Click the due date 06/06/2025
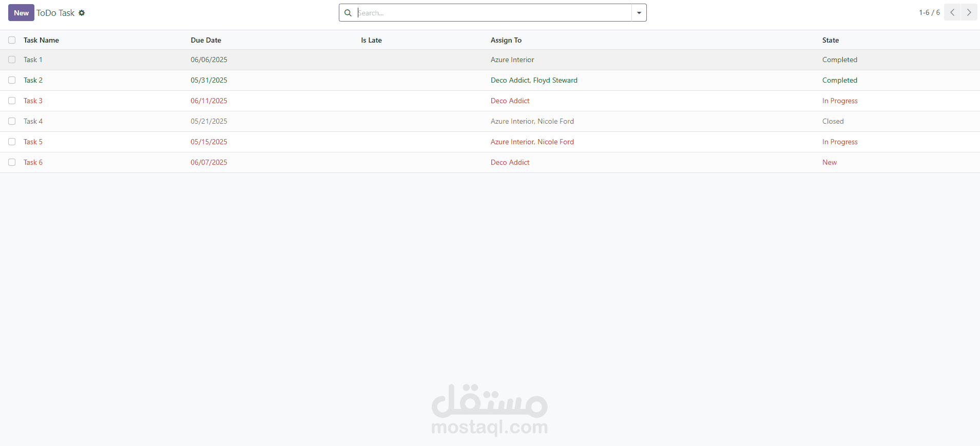The width and height of the screenshot is (980, 446). pos(209,60)
